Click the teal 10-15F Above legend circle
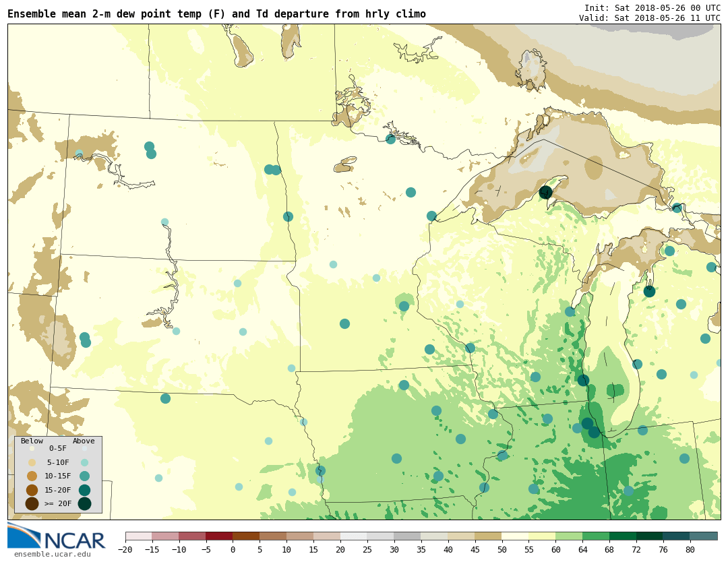The image size is (728, 562). click(x=84, y=476)
